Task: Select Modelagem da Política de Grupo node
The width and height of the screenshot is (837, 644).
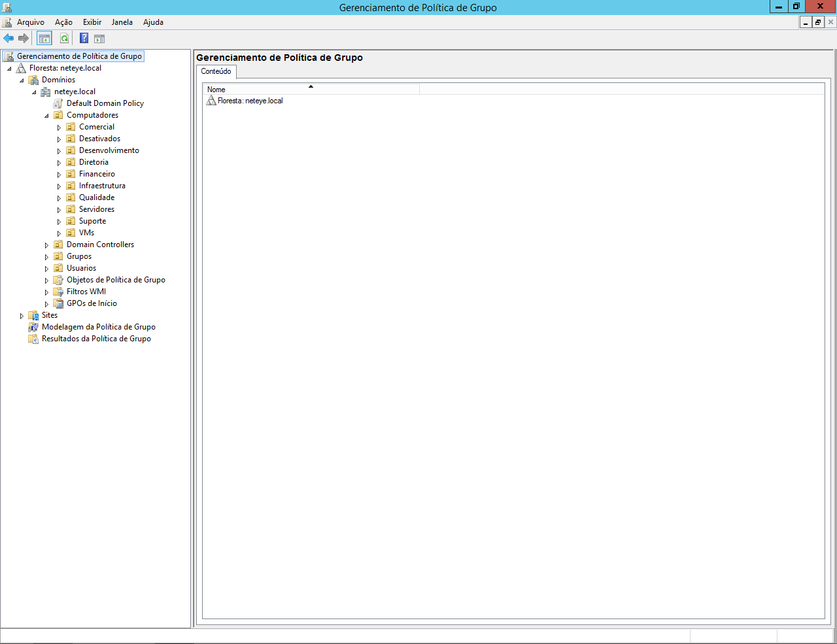Action: coord(98,327)
